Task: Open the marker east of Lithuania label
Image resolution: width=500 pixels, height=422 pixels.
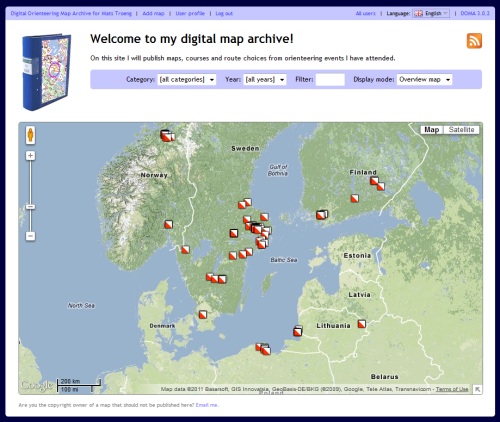Action: coord(362,324)
